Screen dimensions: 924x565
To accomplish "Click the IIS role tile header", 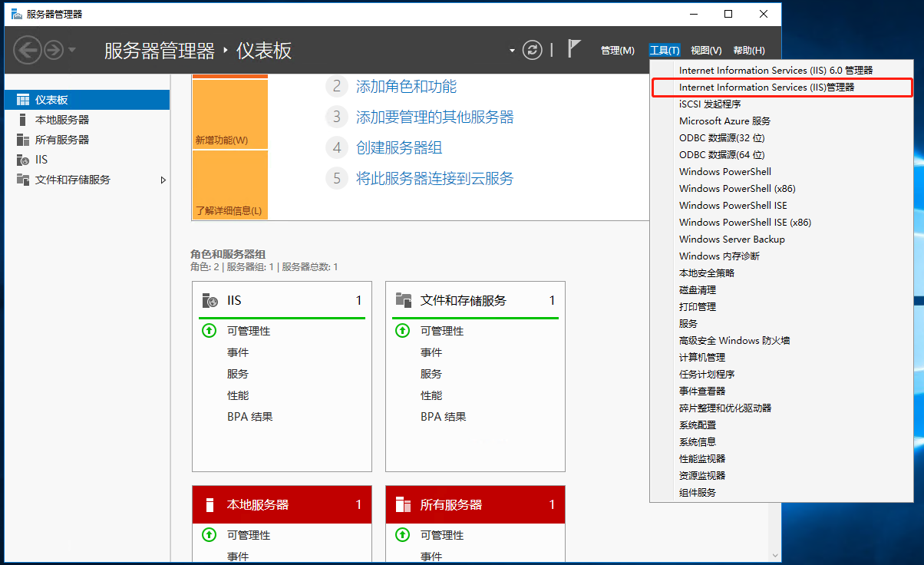I will click(x=282, y=300).
